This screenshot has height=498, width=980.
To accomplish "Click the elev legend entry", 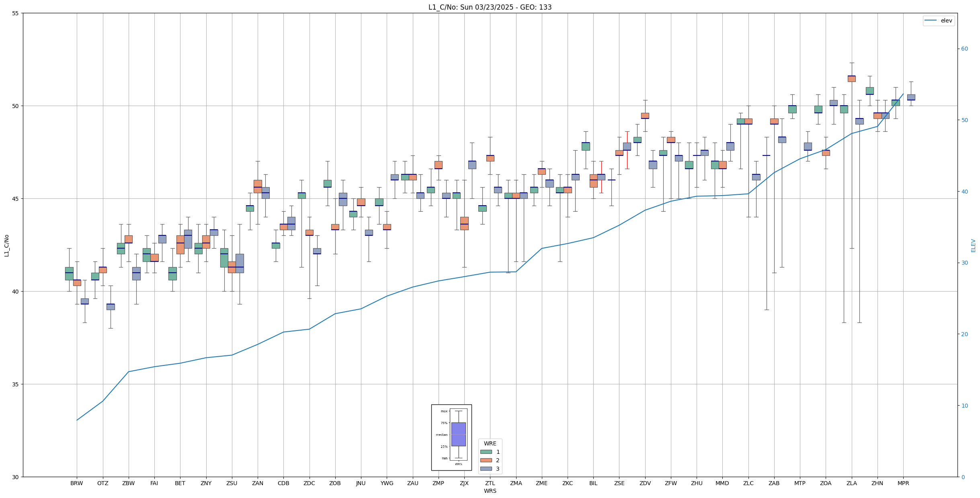I will pyautogui.click(x=938, y=20).
